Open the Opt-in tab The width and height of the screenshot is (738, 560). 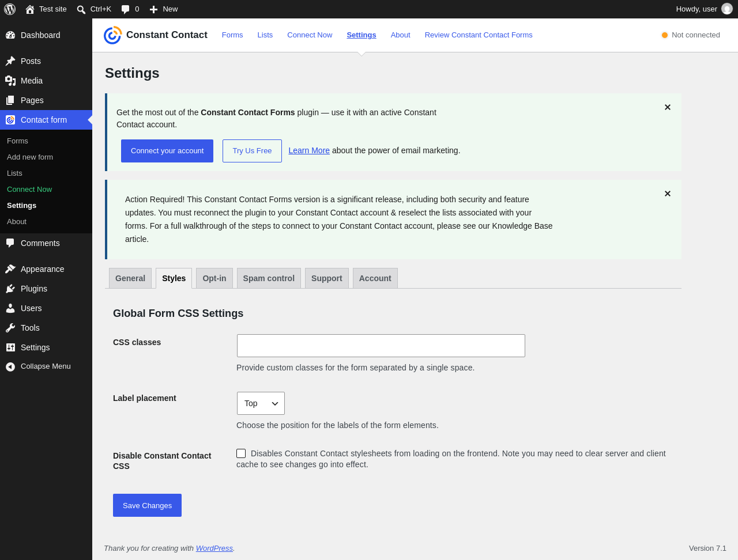pos(214,278)
